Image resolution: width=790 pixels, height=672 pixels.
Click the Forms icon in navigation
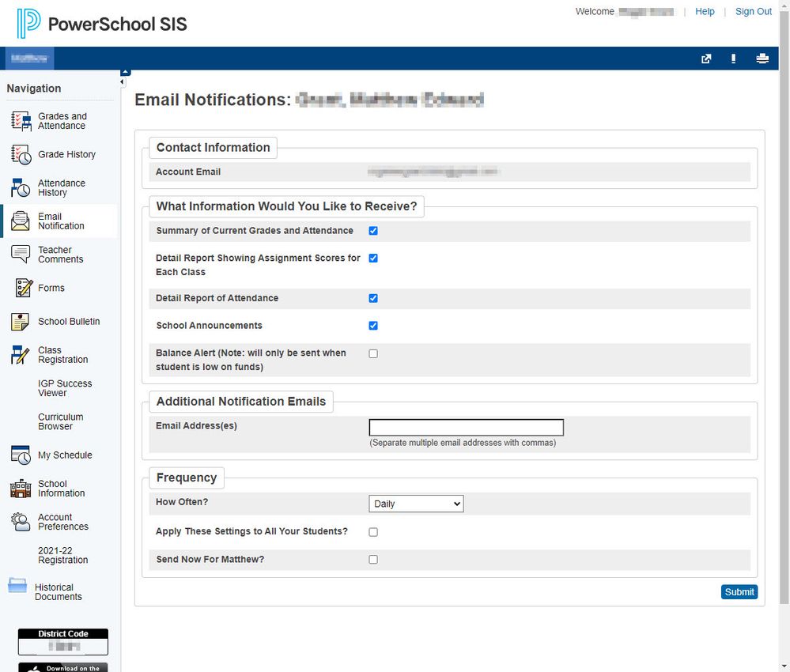24,288
